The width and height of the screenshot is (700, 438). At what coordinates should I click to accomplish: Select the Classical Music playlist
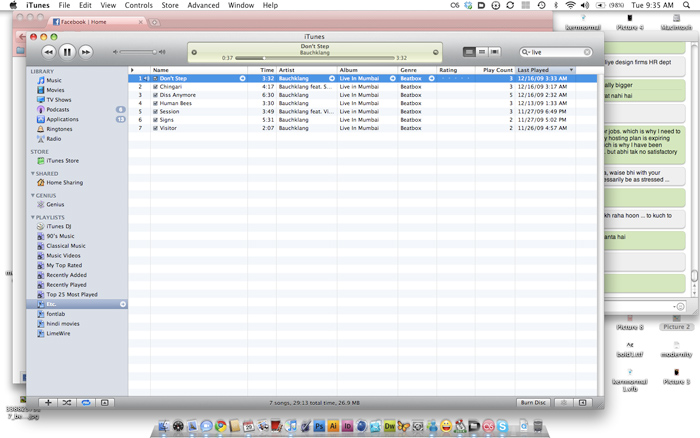tap(66, 246)
